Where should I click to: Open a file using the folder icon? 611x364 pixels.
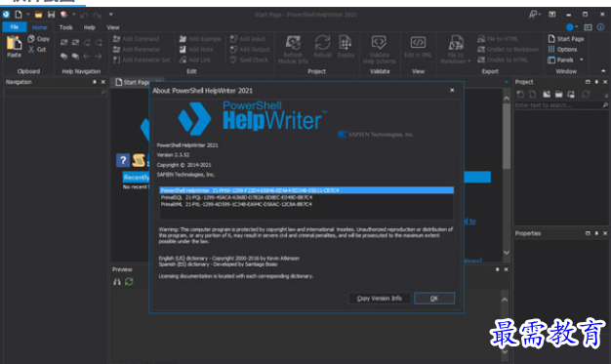coord(38,15)
